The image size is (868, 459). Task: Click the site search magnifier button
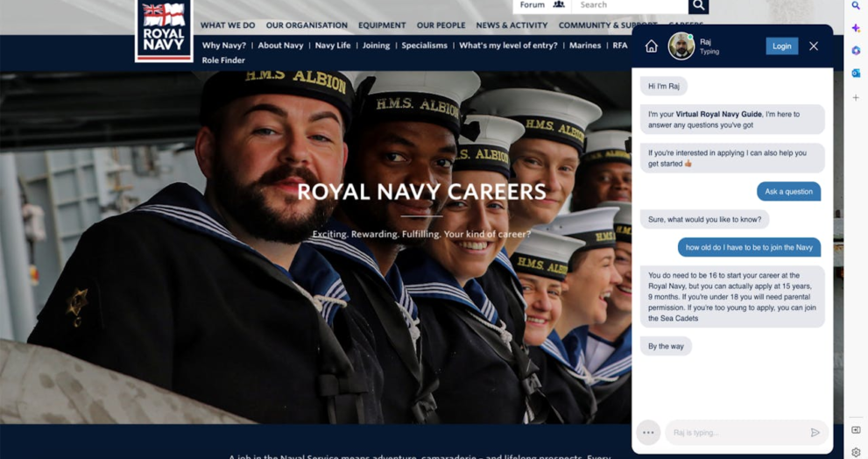[x=699, y=5]
